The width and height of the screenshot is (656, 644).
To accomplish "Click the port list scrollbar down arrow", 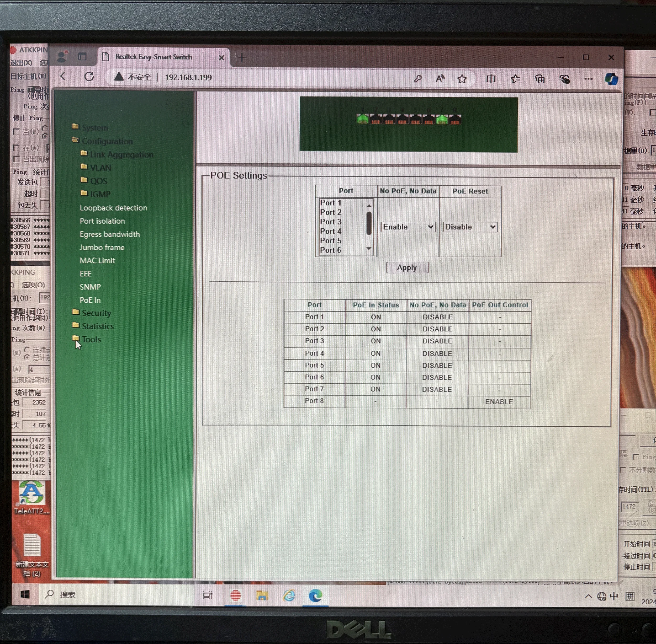I will point(369,249).
